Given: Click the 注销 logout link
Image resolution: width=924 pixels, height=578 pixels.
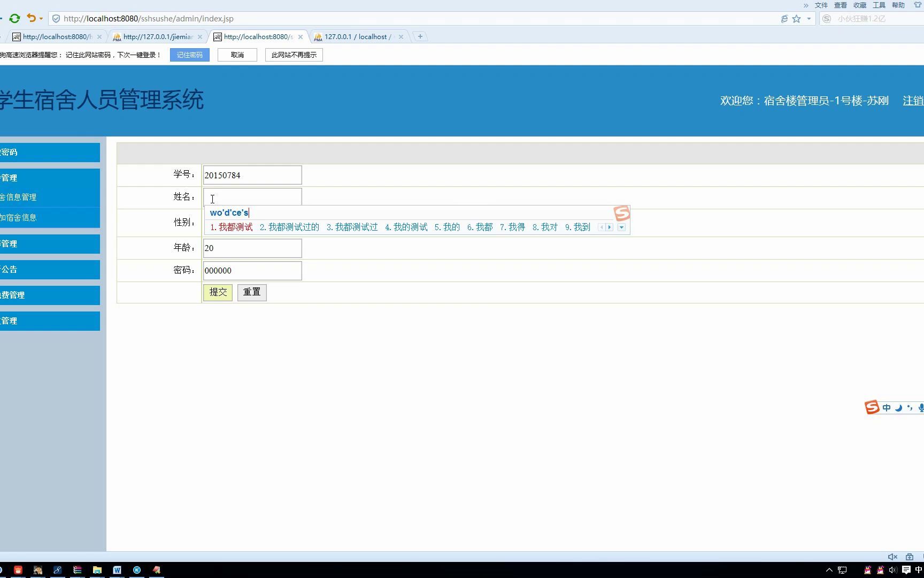Looking at the screenshot, I should [913, 101].
